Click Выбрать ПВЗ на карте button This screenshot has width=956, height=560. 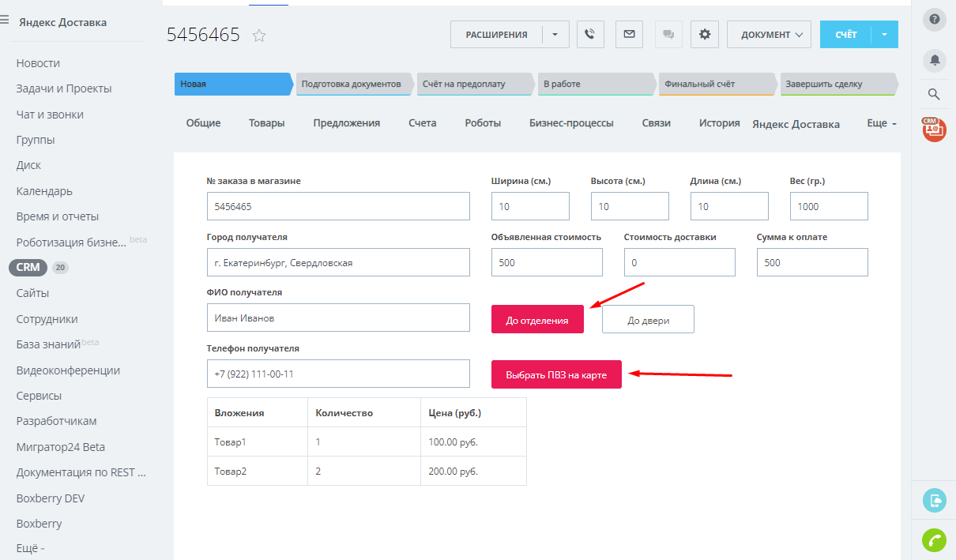coord(556,374)
